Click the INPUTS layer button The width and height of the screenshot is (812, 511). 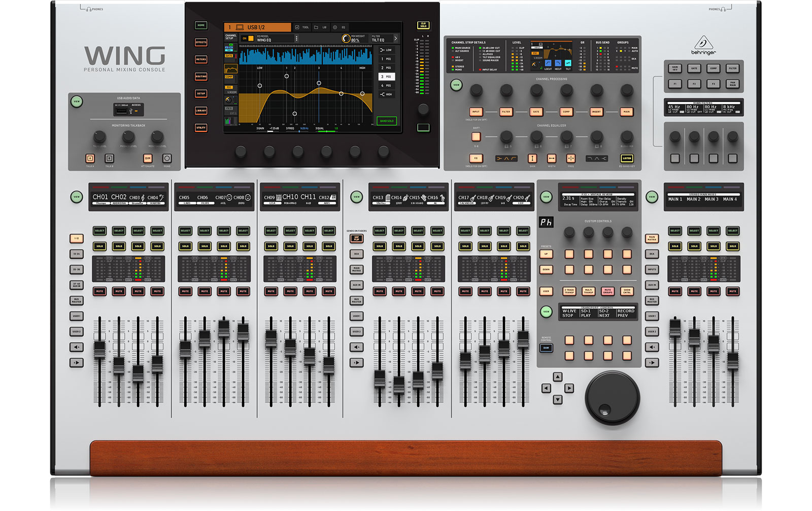click(x=652, y=269)
